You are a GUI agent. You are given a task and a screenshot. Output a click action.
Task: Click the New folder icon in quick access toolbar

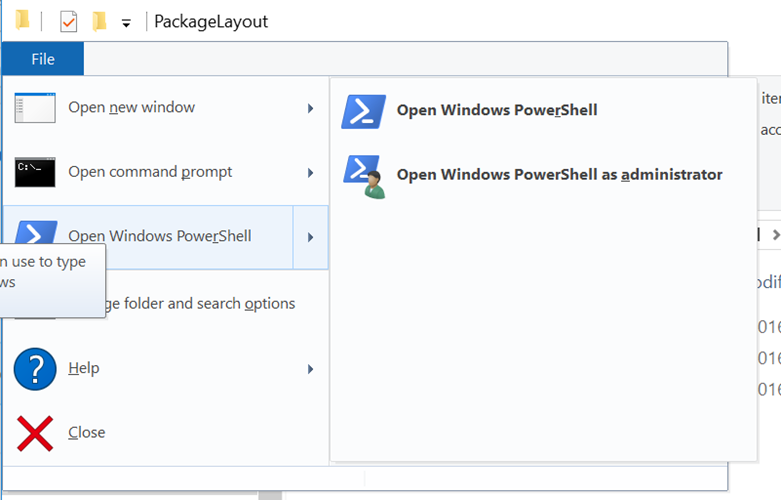99,21
